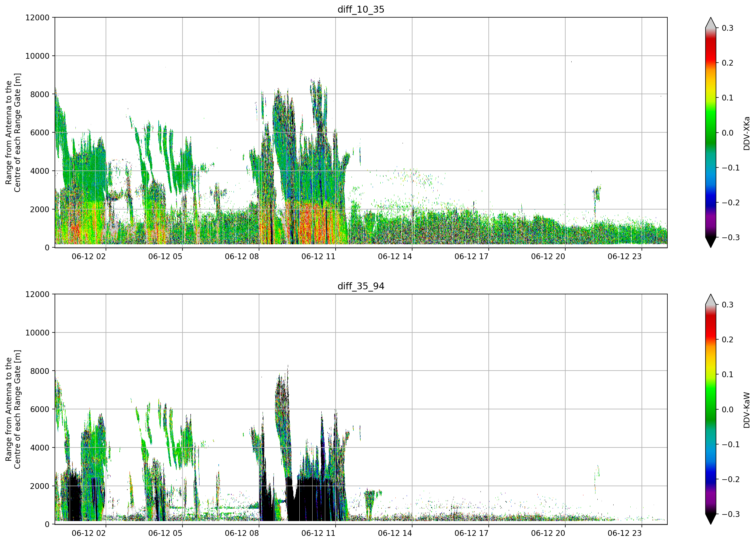Click the '6000' y-tick of diff_10_35 plot
The height and width of the screenshot is (543, 756).
pos(40,133)
